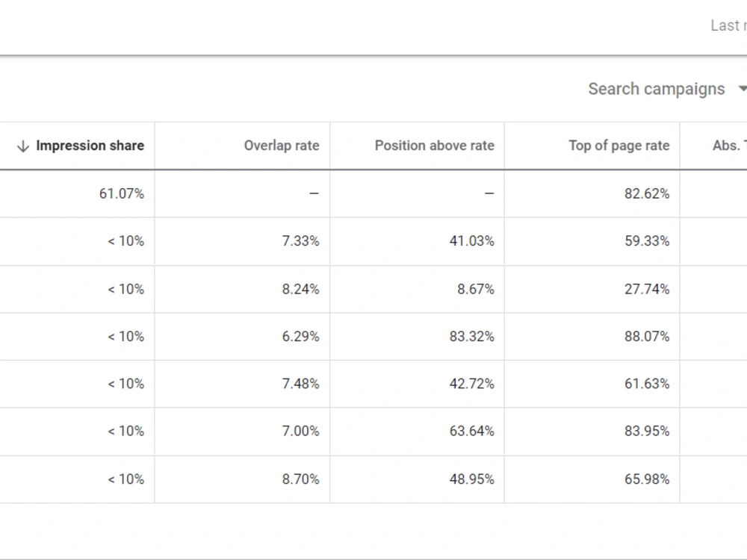Open the Search campaigns dropdown
This screenshot has height=560, width=747.
667,89
